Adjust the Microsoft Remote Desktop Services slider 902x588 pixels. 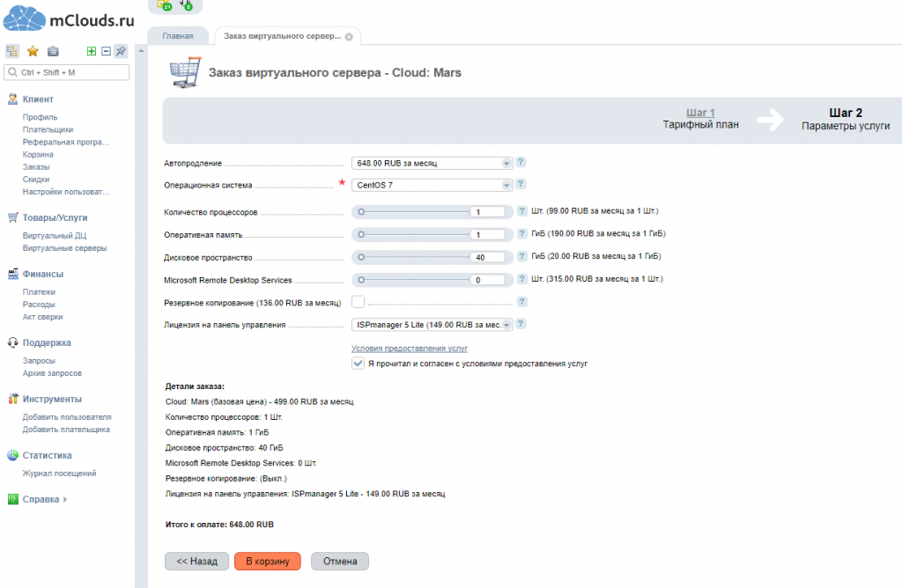(x=361, y=280)
